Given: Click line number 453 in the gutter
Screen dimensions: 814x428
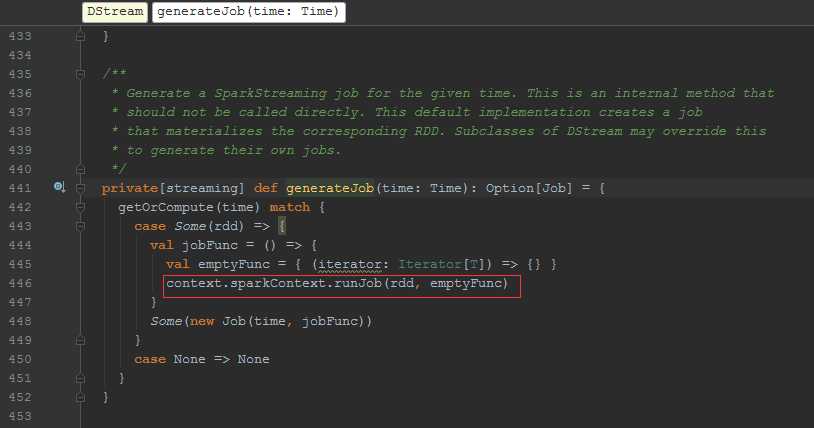Looking at the screenshot, I should (20, 416).
